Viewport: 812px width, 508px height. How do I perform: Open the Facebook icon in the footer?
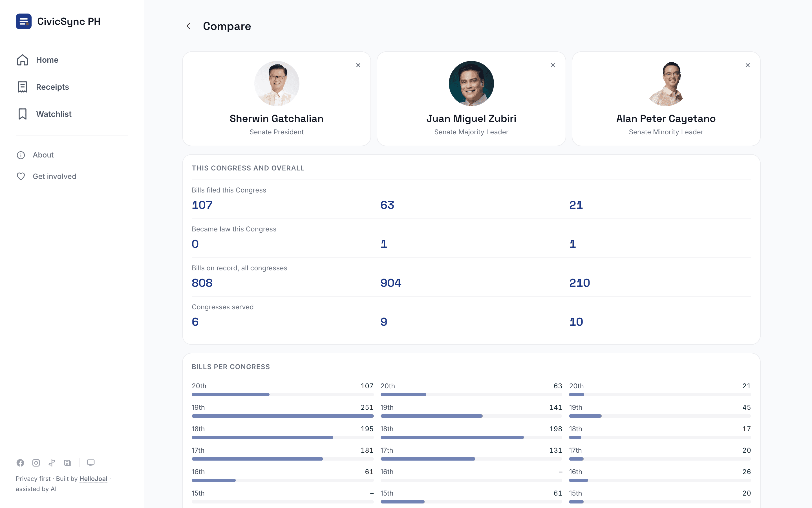pyautogui.click(x=20, y=463)
